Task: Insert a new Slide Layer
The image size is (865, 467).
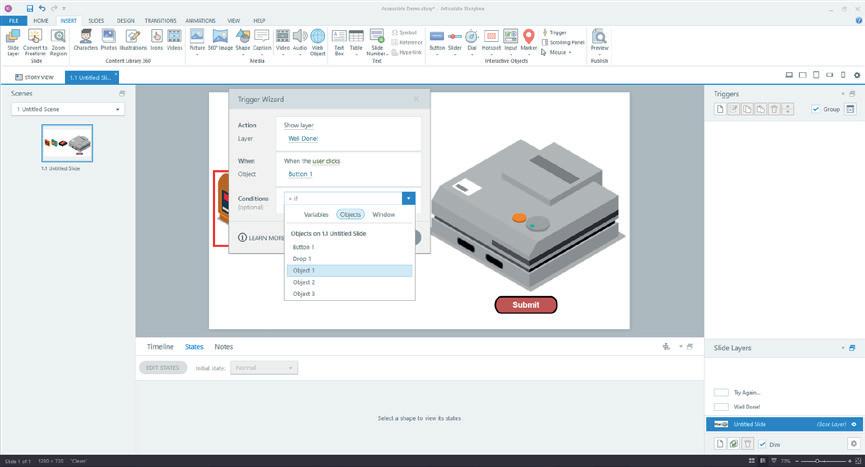Action: (13, 42)
